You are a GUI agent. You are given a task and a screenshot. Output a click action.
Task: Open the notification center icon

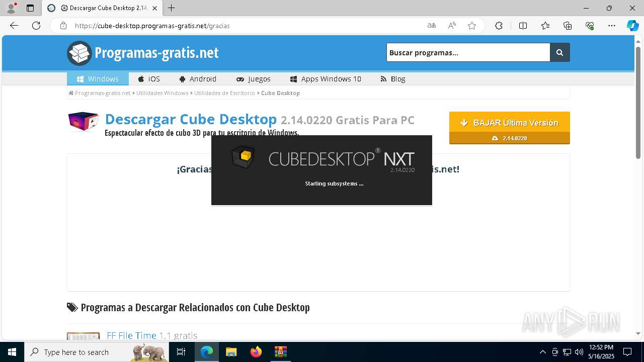pyautogui.click(x=627, y=352)
